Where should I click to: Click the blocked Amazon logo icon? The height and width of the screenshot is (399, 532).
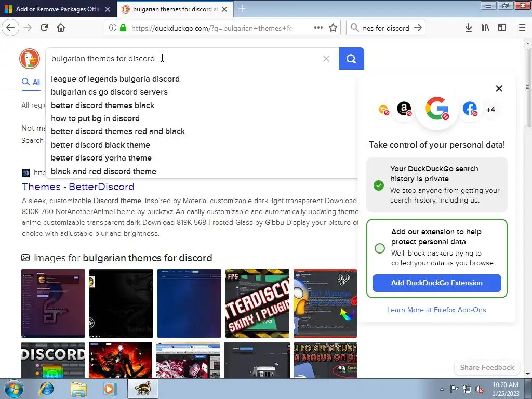404,109
